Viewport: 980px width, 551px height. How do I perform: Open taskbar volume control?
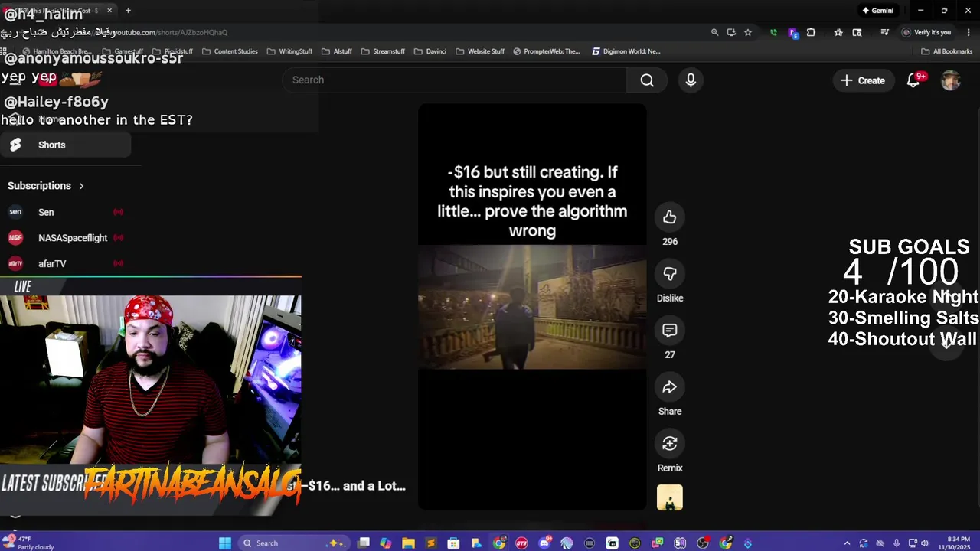[x=924, y=543]
